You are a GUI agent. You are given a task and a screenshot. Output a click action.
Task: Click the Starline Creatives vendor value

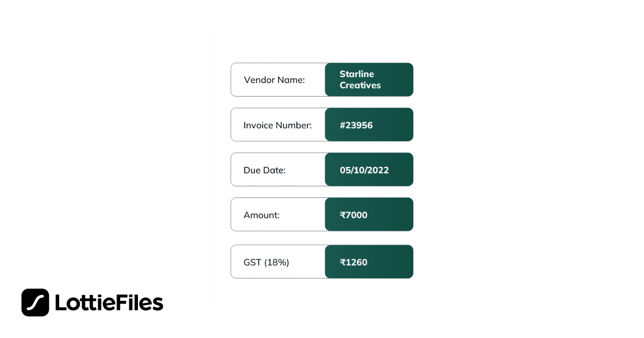point(360,79)
